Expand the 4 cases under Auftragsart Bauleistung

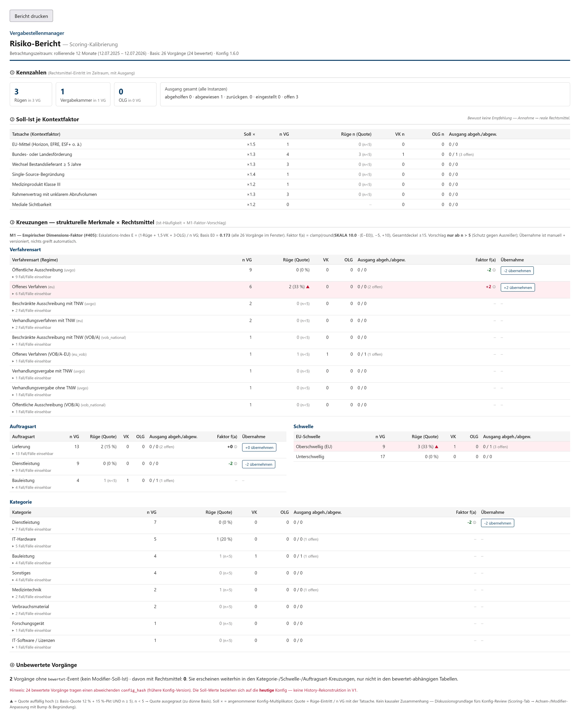point(32,488)
